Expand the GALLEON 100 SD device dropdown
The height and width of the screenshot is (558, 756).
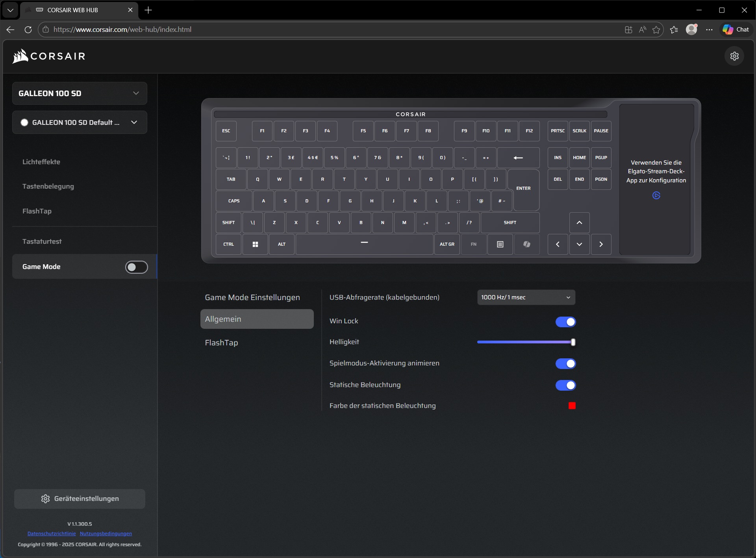pyautogui.click(x=80, y=93)
